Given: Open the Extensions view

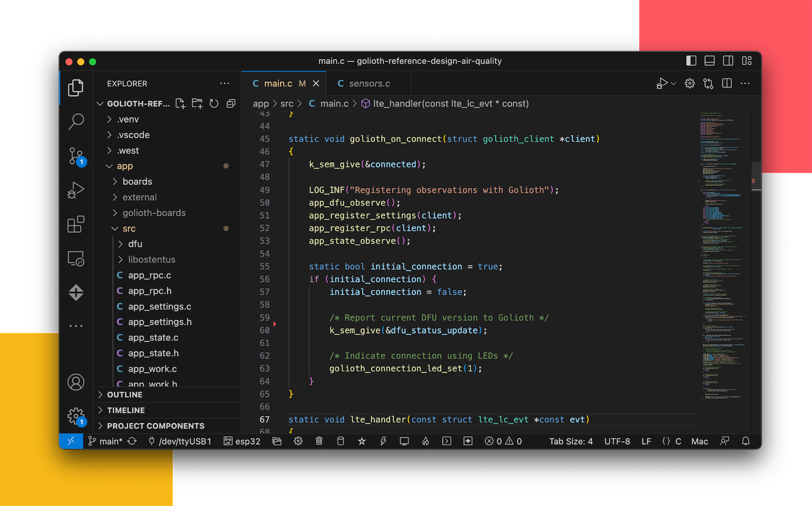Looking at the screenshot, I should coord(76,224).
